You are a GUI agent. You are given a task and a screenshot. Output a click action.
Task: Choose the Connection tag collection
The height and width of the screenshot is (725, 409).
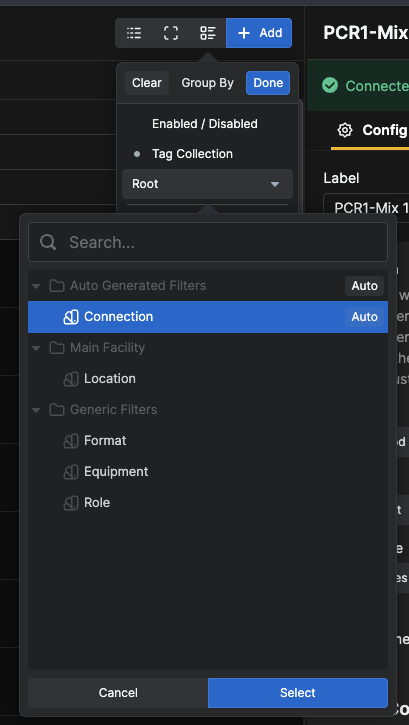208,317
